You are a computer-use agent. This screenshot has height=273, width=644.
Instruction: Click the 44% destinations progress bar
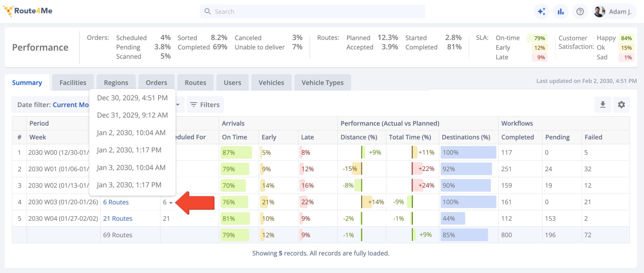[x=453, y=218]
